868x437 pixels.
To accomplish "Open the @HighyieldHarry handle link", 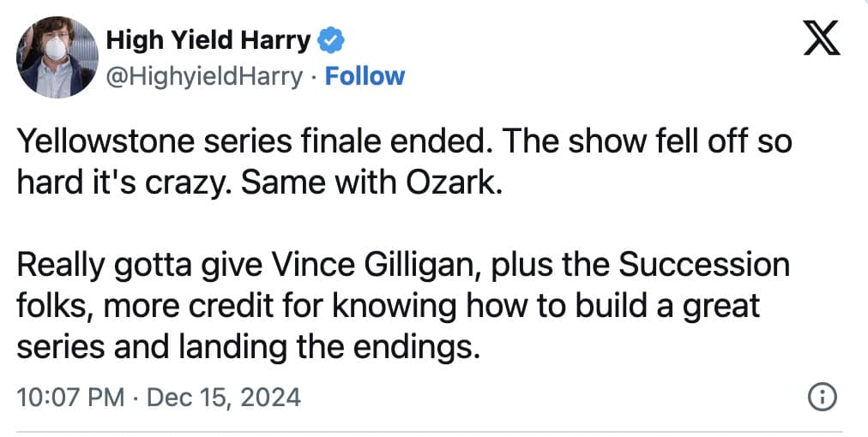I will [x=203, y=76].
